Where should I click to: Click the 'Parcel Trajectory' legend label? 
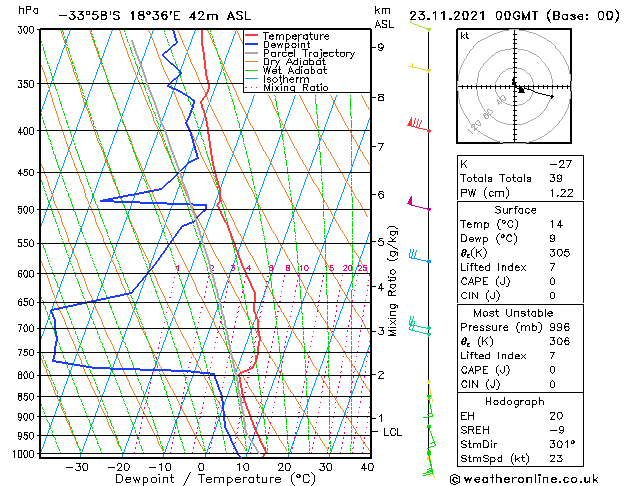[x=309, y=53]
